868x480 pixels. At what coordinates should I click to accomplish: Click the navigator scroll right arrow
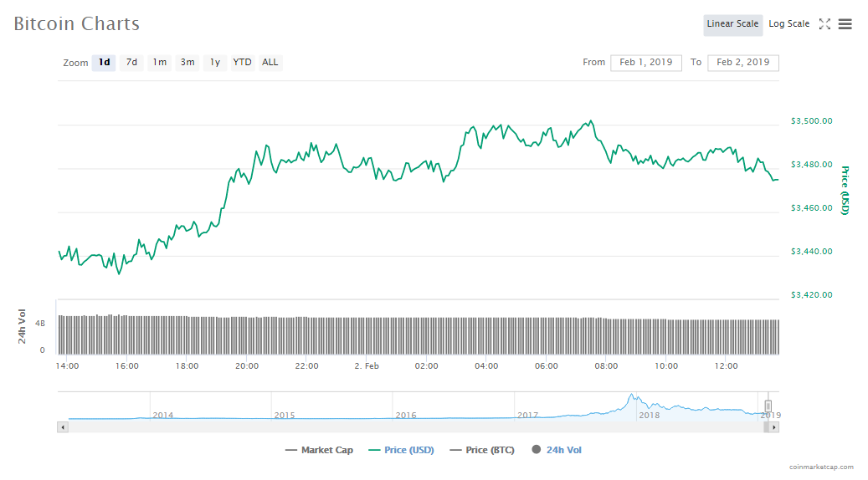pos(774,427)
